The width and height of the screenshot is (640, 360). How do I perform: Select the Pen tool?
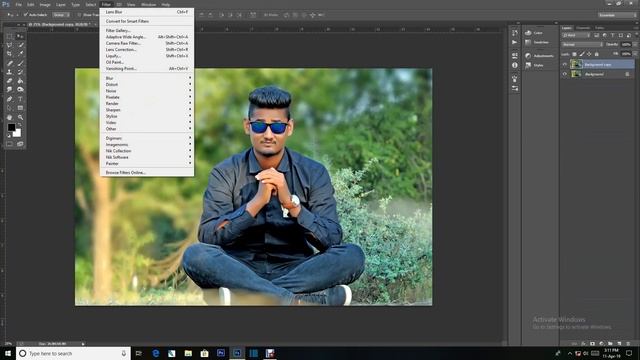[9, 99]
